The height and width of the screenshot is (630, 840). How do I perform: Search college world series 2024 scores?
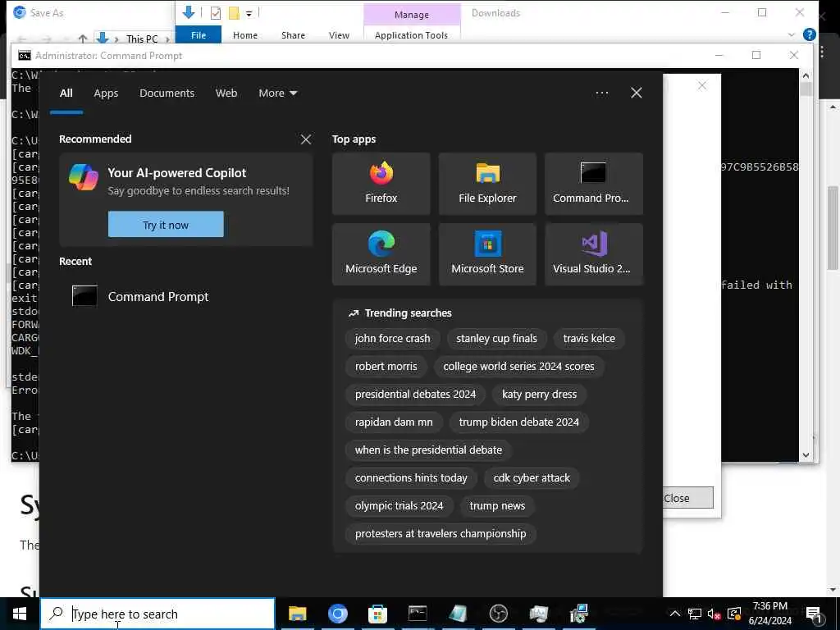click(518, 367)
